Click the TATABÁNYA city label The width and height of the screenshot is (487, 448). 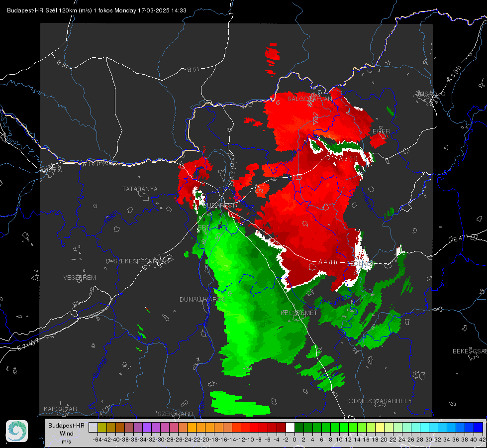pos(140,189)
